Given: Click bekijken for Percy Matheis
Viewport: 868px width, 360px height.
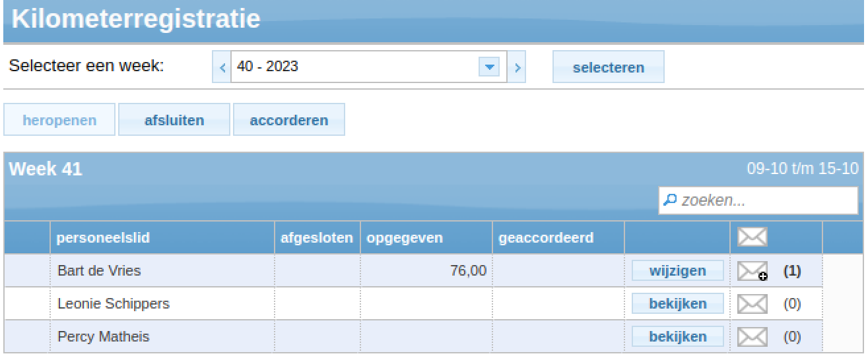Looking at the screenshot, I should tap(678, 337).
